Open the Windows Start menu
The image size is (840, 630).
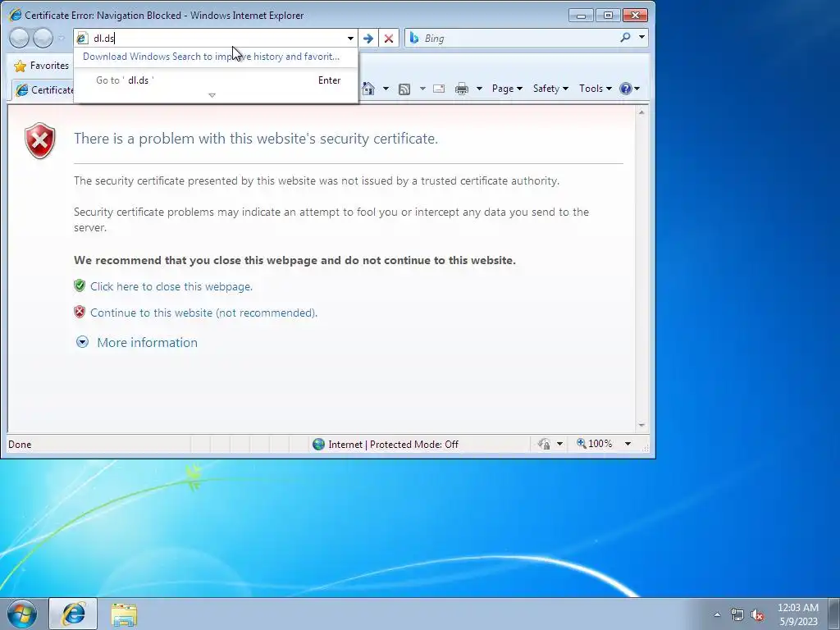click(22, 614)
